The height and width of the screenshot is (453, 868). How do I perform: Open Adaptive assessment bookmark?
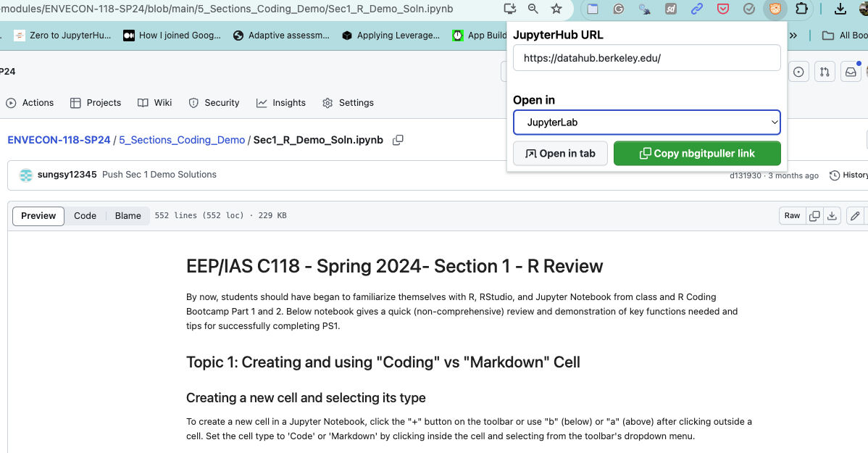tap(281, 35)
